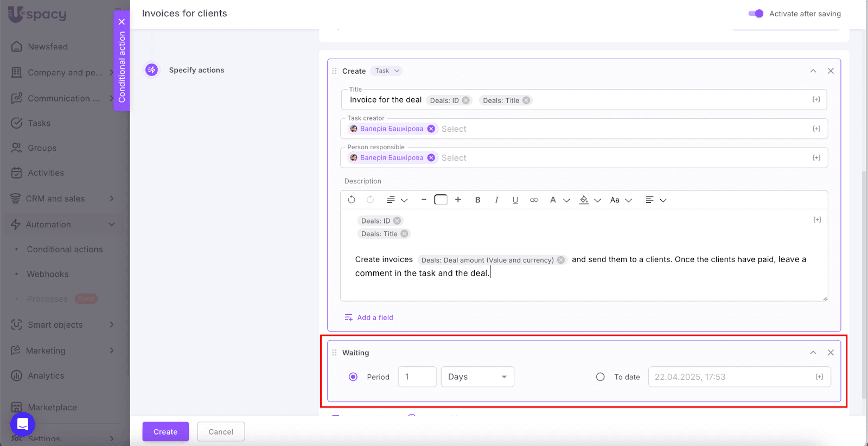Toggle Activate after saving switch
The width and height of the screenshot is (868, 446).
point(756,14)
